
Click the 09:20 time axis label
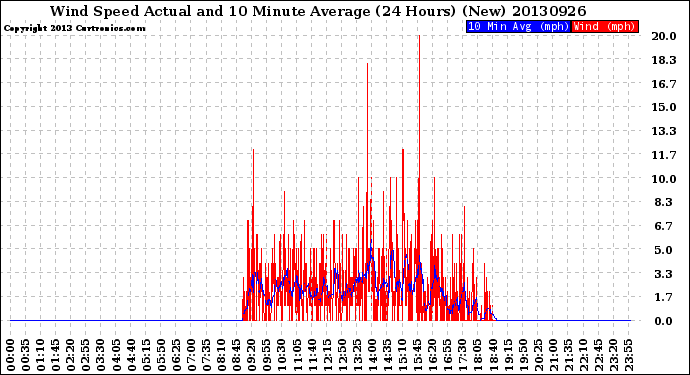coord(252,355)
